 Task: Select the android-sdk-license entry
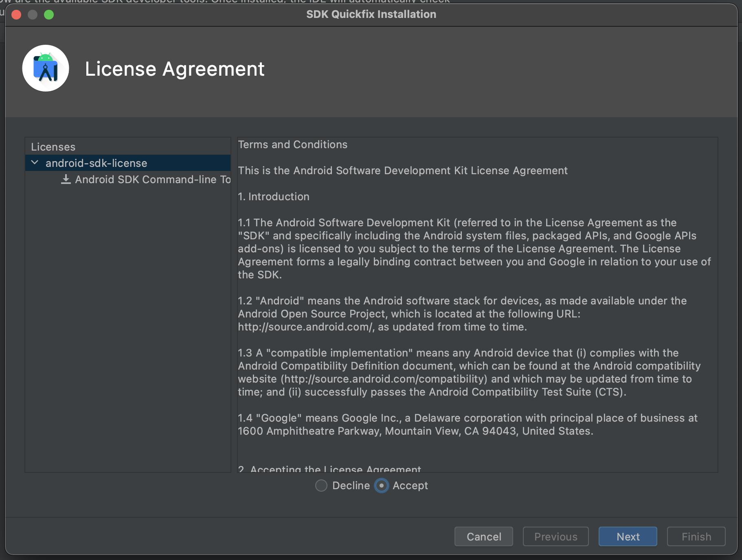(x=128, y=163)
